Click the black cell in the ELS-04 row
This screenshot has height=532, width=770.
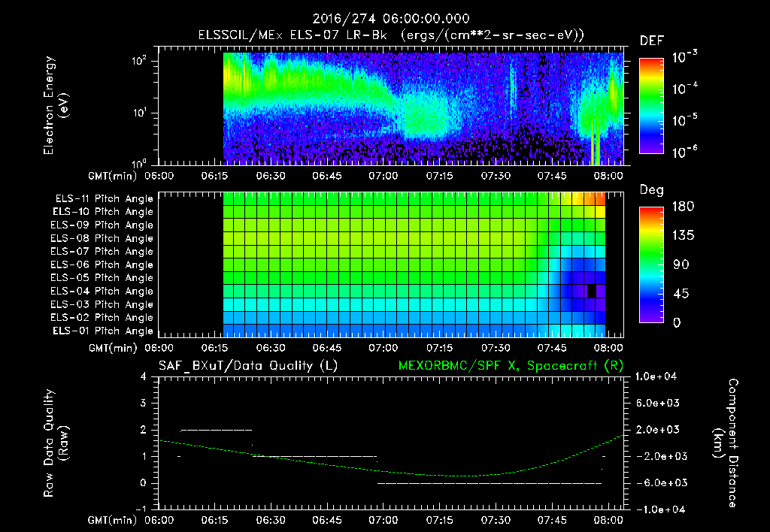[591, 291]
